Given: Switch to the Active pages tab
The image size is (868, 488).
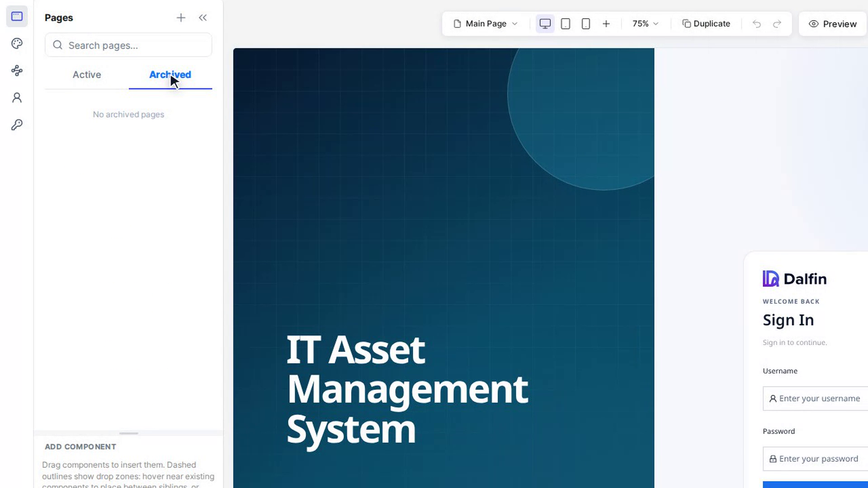Looking at the screenshot, I should point(87,75).
